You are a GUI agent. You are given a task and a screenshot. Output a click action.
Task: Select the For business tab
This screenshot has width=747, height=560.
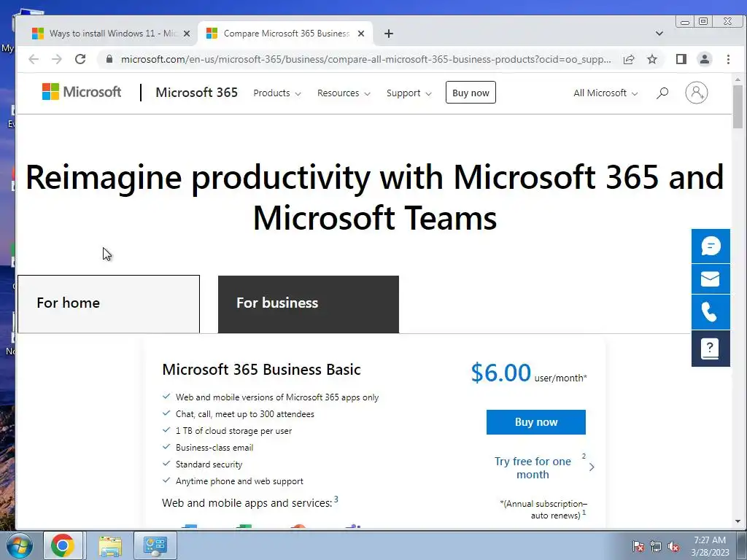coord(309,304)
